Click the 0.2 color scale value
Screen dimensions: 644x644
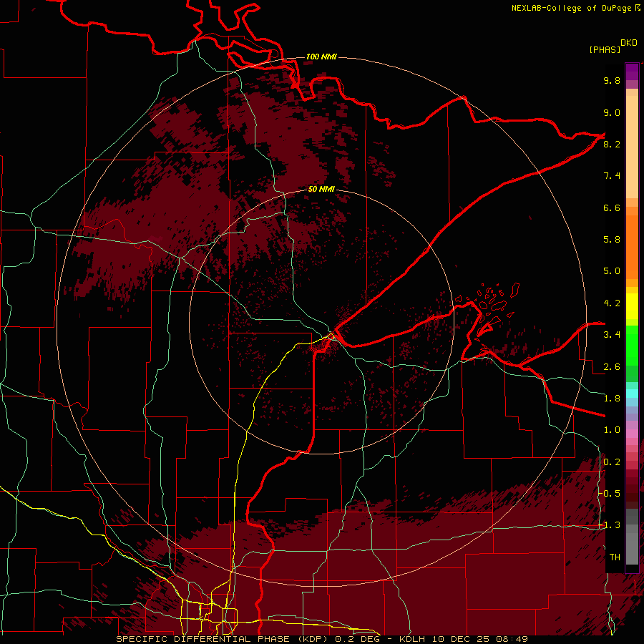tap(612, 462)
